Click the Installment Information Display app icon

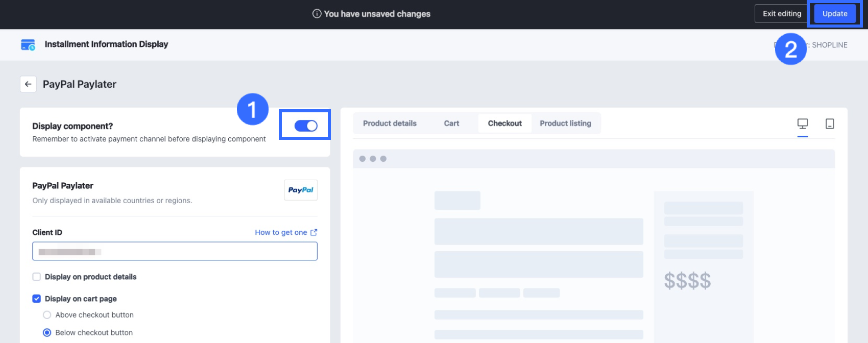[28, 44]
